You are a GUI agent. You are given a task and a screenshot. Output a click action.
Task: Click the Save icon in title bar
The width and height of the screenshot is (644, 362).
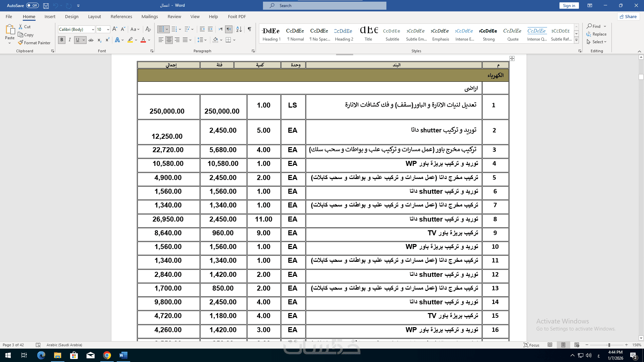(x=46, y=6)
